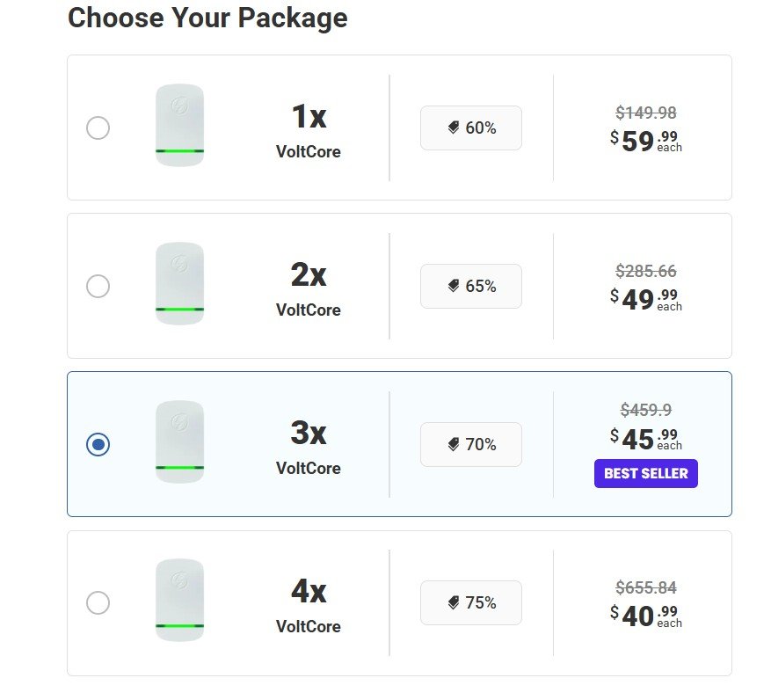Click the $40.99 each price
This screenshot has height=700, width=771.
(645, 616)
